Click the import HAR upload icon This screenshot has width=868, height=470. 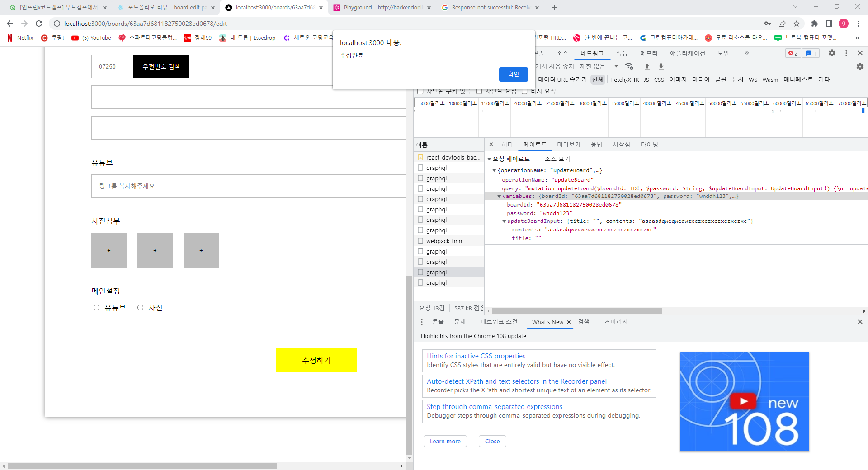[647, 66]
